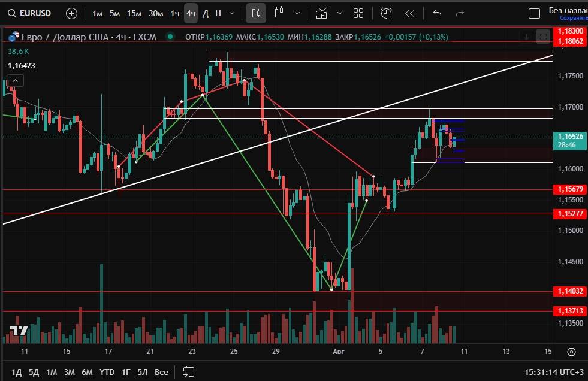The height and width of the screenshot is (381, 588).
Task: Open chart scale settings gear icon
Action: [571, 352]
